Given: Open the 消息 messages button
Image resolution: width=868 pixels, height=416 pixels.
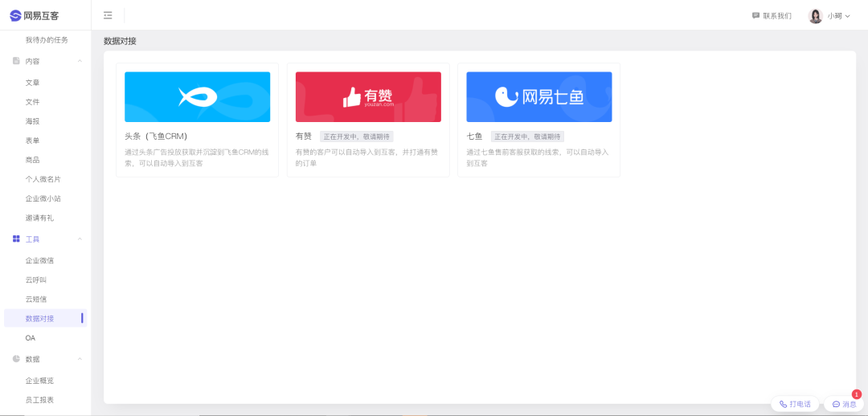Looking at the screenshot, I should pos(844,404).
